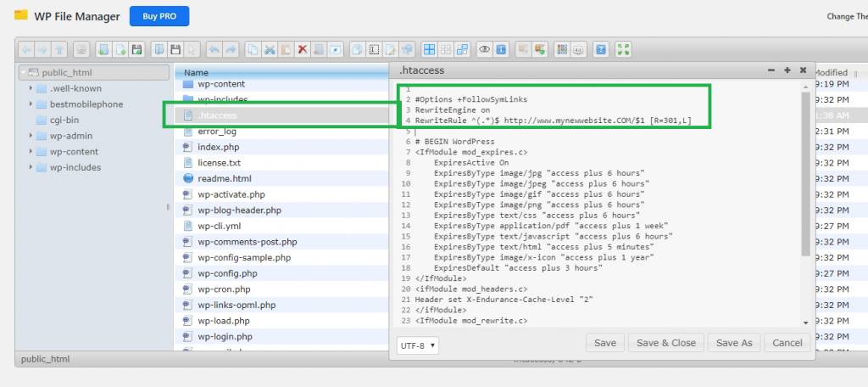This screenshot has height=387, width=868.
Task: Maximize the .htaccess editor with plus icon
Action: (787, 70)
